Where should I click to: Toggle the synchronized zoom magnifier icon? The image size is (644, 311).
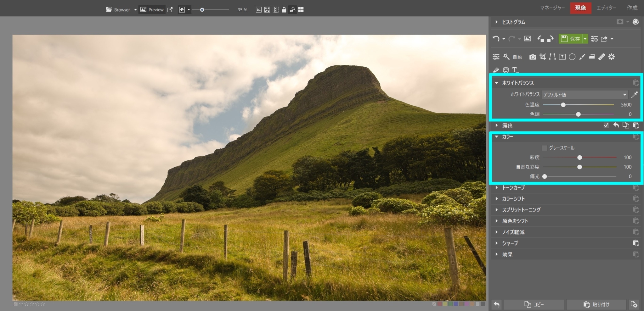point(292,10)
